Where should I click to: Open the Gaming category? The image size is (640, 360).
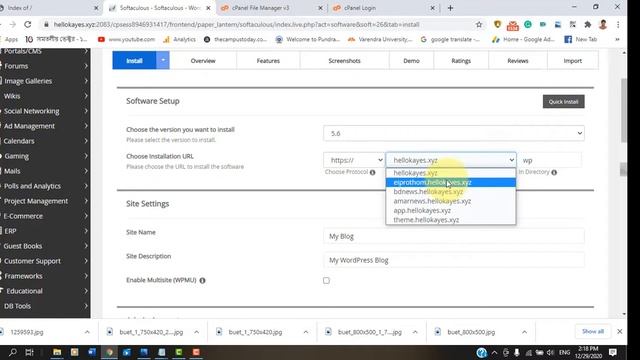coord(45,156)
